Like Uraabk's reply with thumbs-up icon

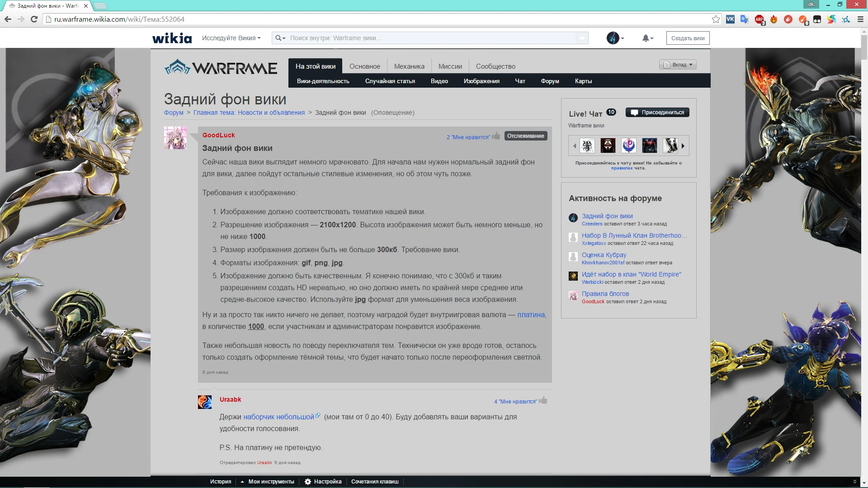[x=543, y=400]
